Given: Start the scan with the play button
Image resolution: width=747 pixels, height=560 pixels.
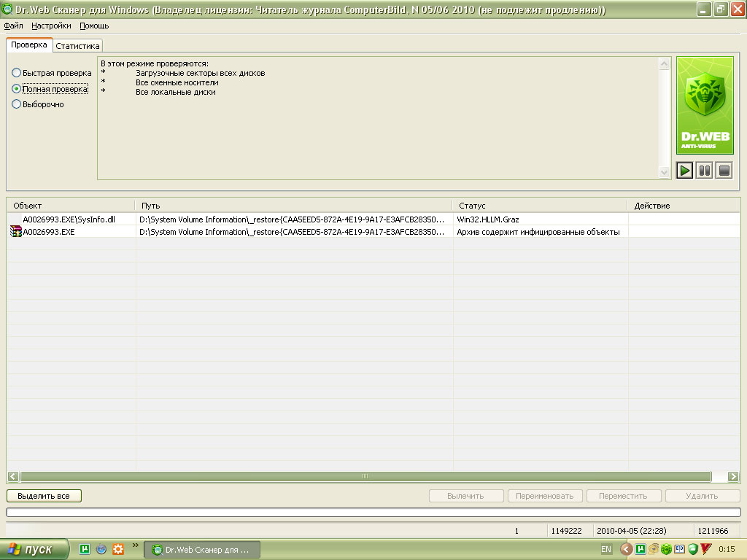Looking at the screenshot, I should pos(684,171).
